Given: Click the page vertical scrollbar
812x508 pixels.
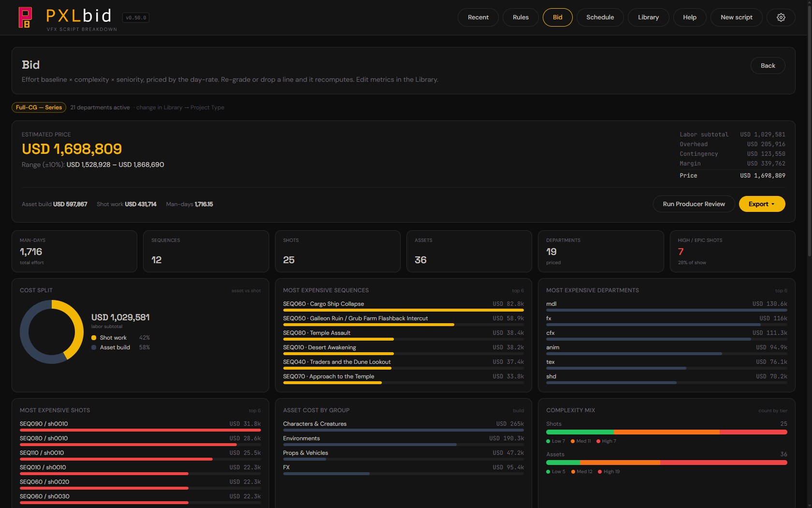Looking at the screenshot, I should (x=810, y=128).
